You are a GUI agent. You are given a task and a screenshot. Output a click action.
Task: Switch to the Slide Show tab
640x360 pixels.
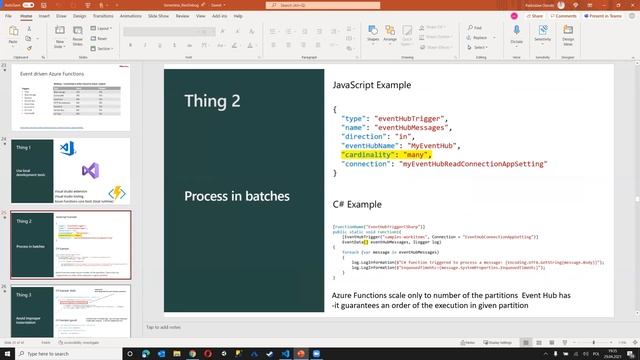pyautogui.click(x=158, y=16)
